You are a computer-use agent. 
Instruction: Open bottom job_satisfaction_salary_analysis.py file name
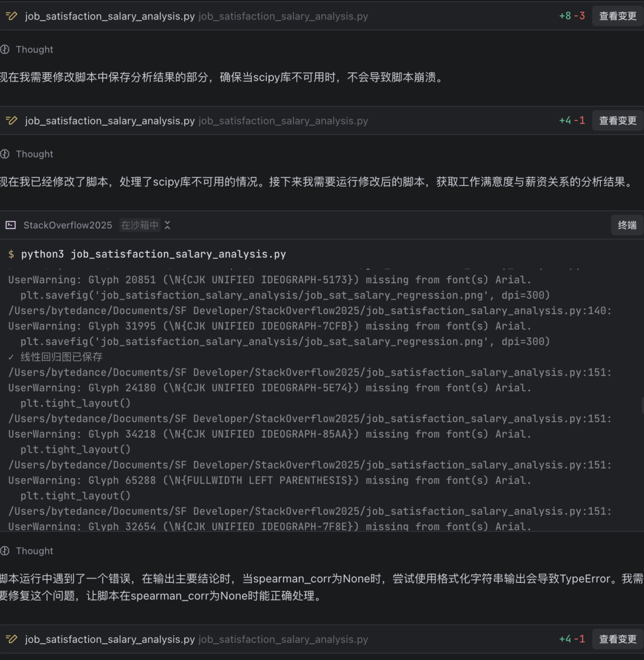point(110,639)
